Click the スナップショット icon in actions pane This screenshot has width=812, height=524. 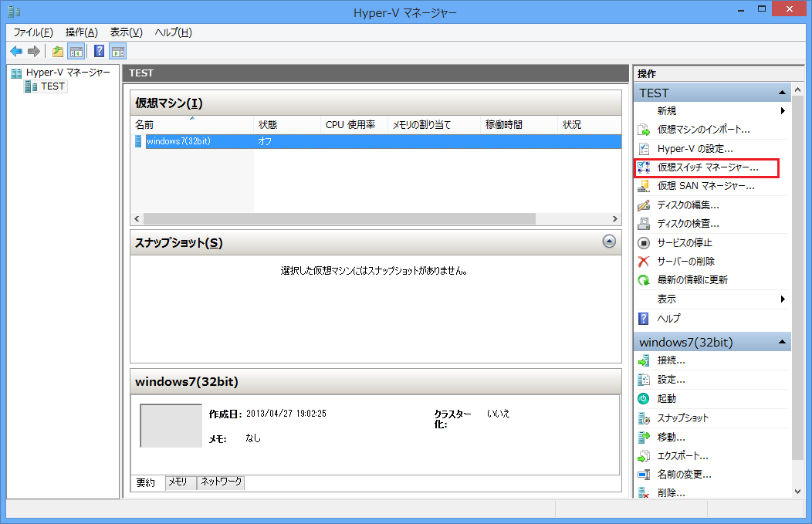point(644,418)
